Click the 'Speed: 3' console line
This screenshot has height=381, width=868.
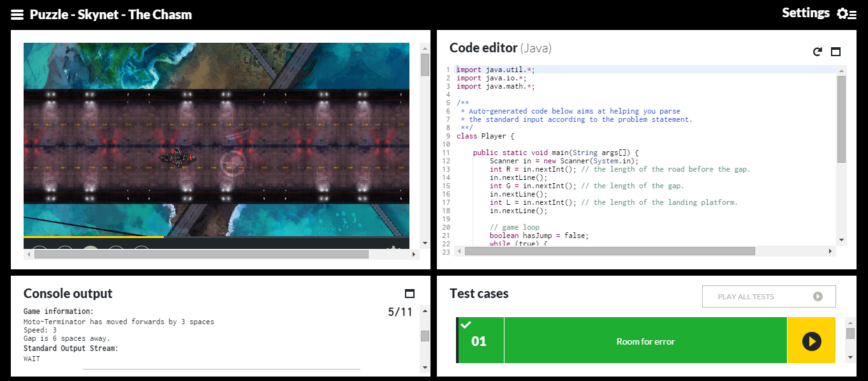point(40,330)
